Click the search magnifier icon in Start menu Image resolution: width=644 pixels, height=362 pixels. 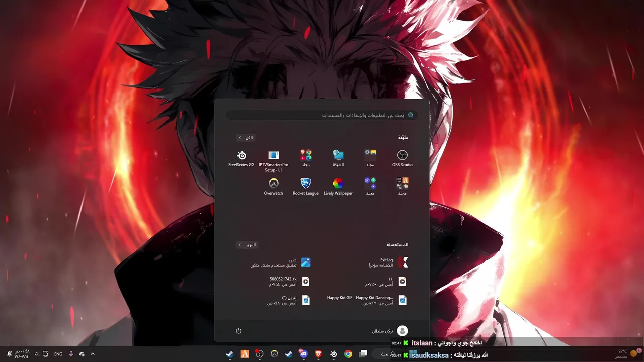411,115
